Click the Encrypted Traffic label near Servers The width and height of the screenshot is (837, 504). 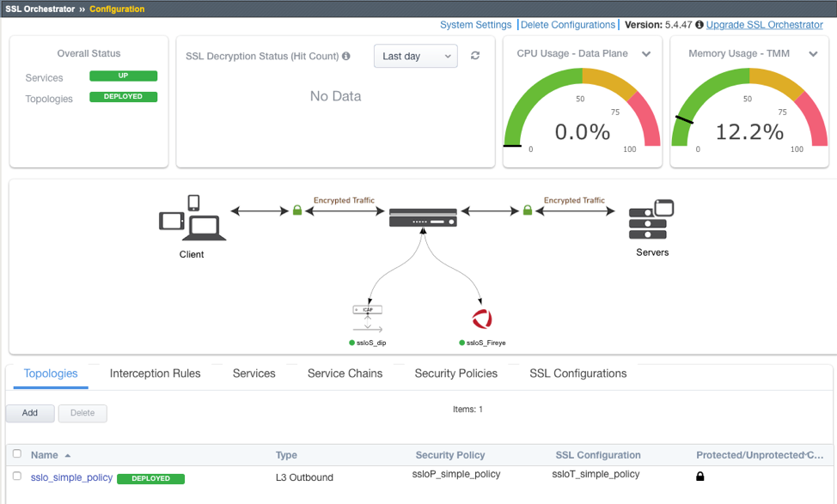coord(574,200)
